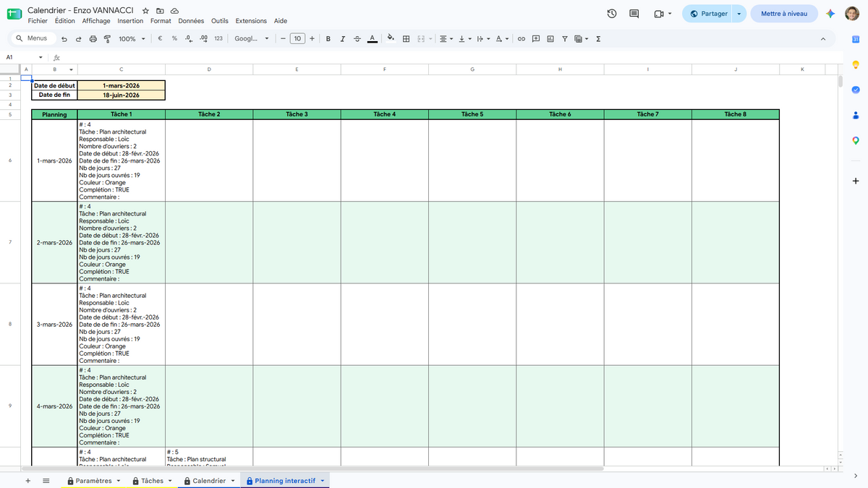Open text rotation dropdown

503,38
